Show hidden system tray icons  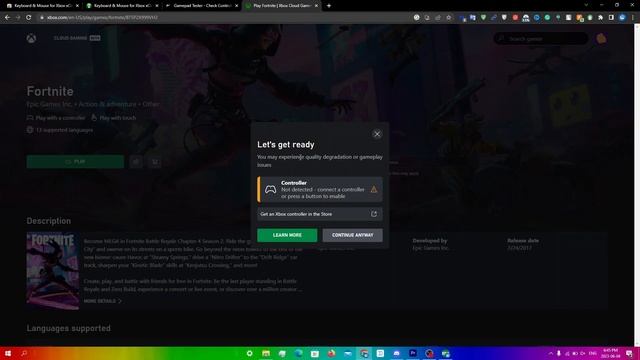551,353
